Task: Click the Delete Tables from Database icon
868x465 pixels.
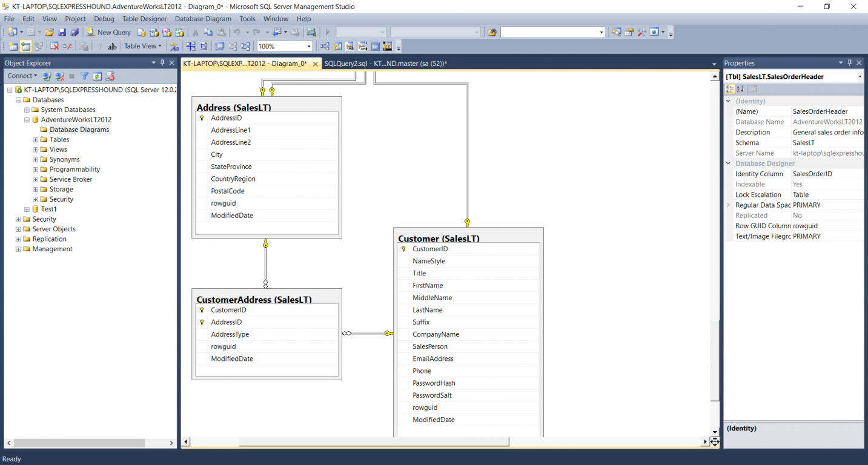Action: click(55, 46)
